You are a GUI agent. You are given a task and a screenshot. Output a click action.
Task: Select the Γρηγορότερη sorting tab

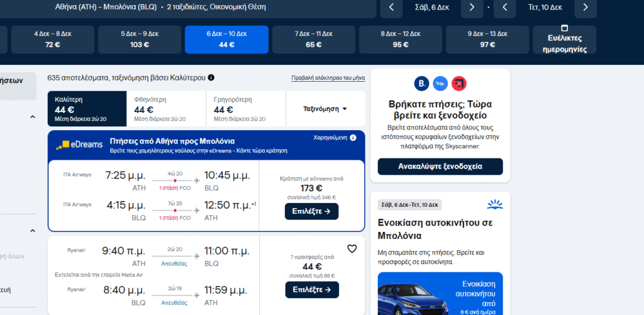point(245,109)
